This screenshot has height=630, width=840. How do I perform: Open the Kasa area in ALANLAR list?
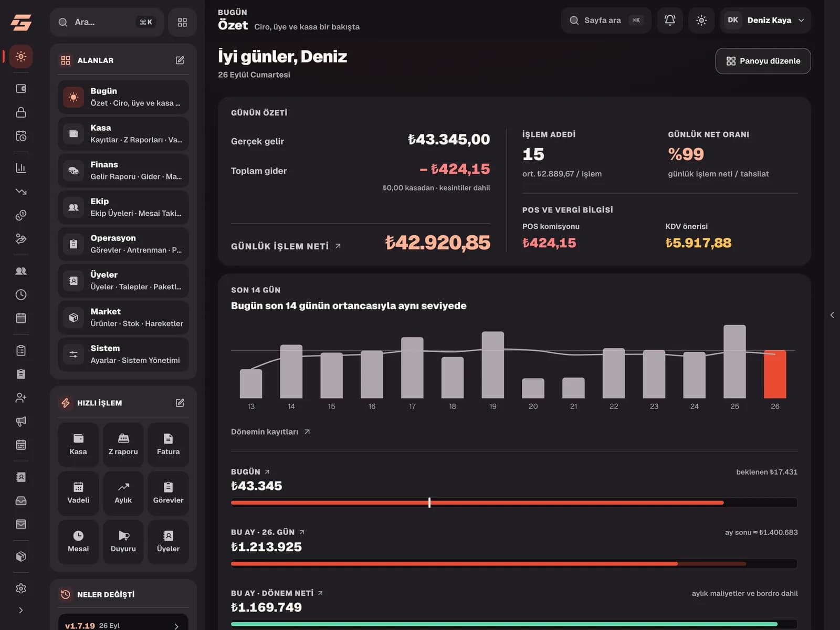click(123, 134)
